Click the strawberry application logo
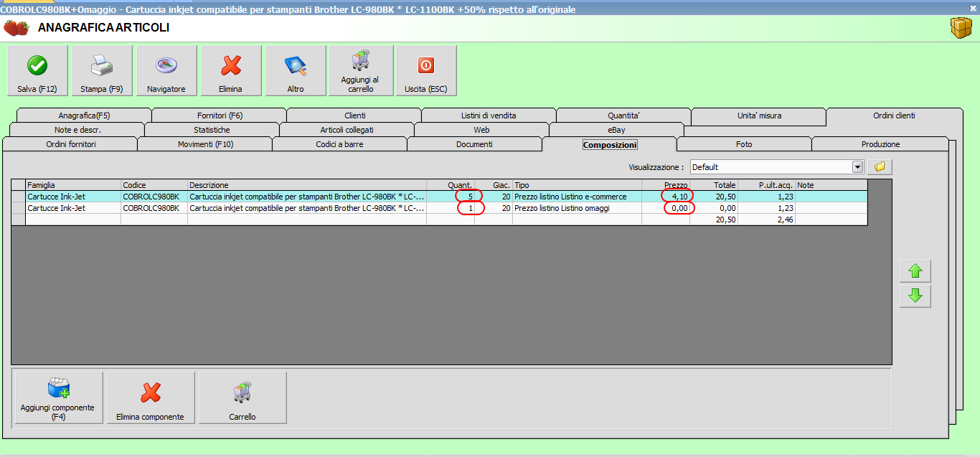This screenshot has width=980, height=457. pos(17,28)
